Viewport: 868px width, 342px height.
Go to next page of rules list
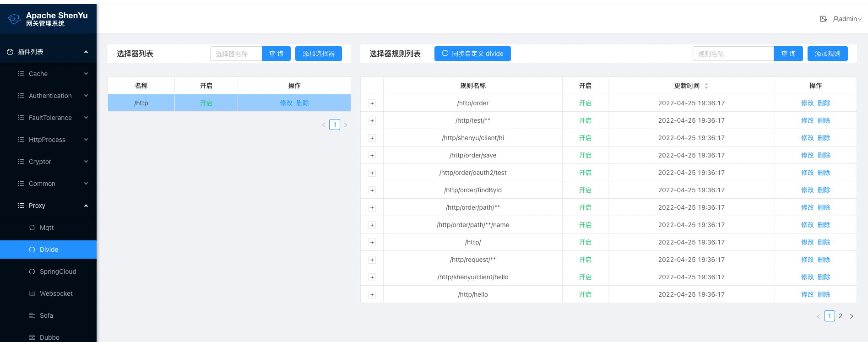click(x=852, y=316)
